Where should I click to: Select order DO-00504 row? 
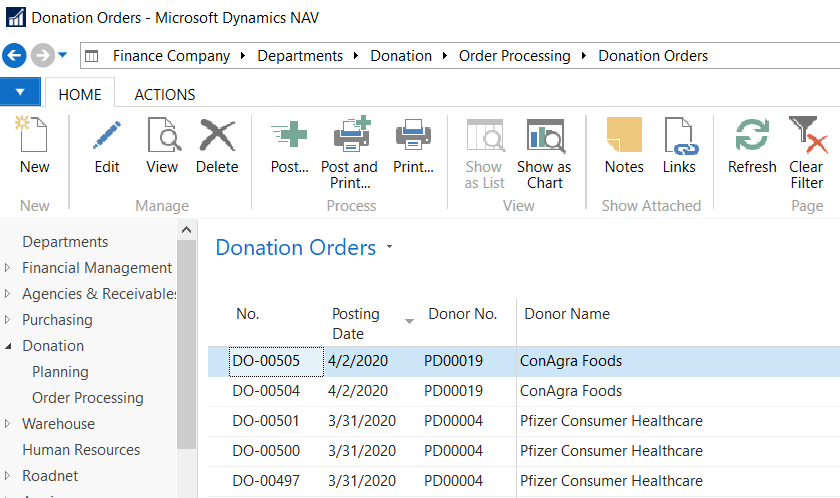coord(524,391)
